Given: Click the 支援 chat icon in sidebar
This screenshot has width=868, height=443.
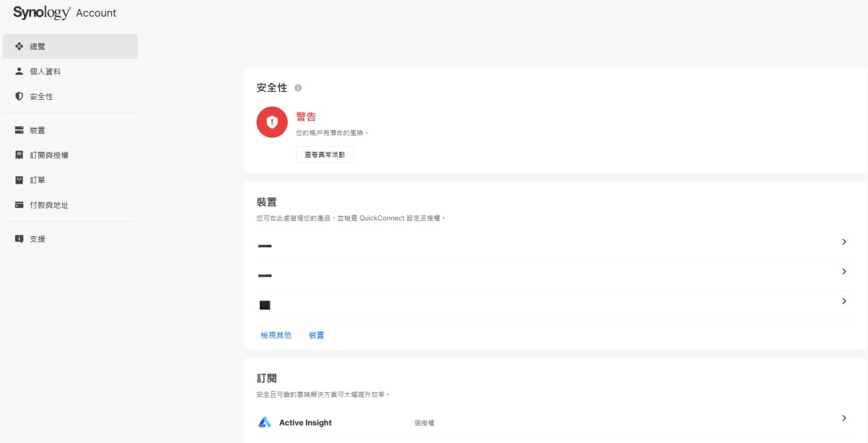Looking at the screenshot, I should [x=20, y=239].
